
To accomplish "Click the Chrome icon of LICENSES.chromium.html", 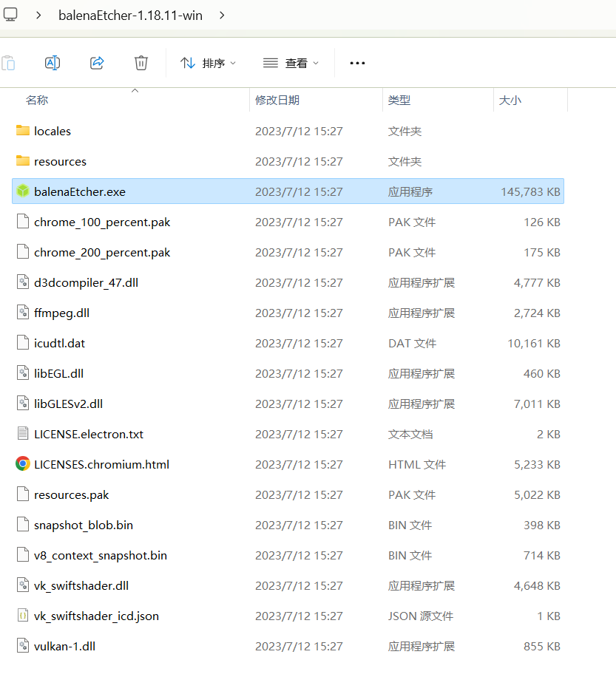I will (23, 464).
